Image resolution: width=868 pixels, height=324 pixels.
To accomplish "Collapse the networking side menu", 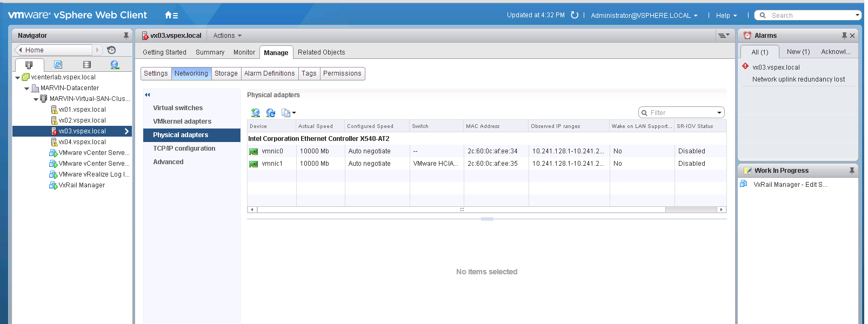I will point(148,95).
